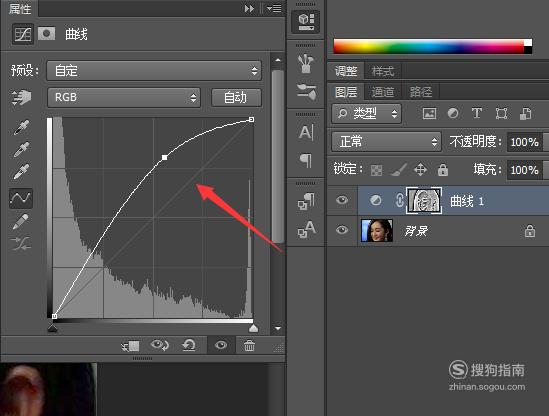This screenshot has height=416, width=549.
Task: Click the adjustment icon on 曲线 1 layer
Action: (x=376, y=200)
